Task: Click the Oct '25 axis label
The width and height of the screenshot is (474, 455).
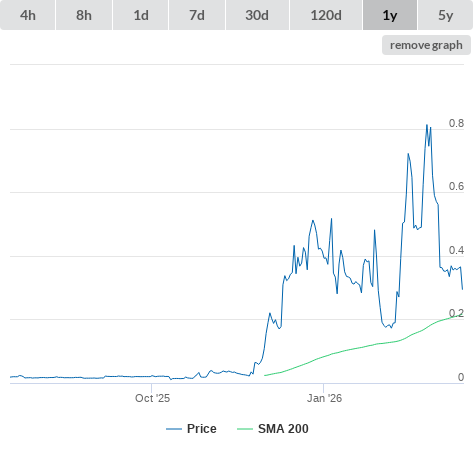Action: (x=152, y=398)
